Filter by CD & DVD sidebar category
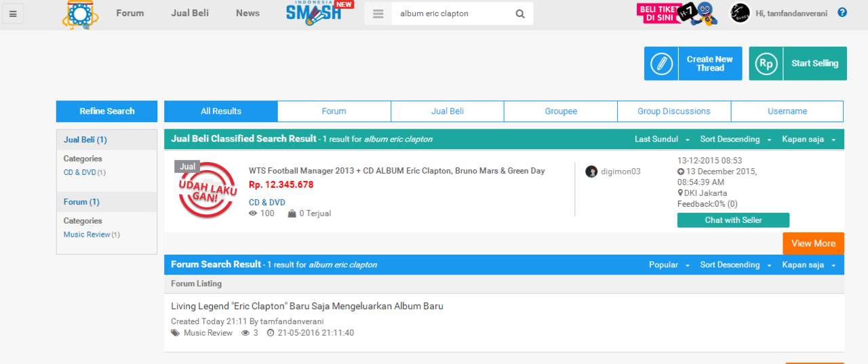 click(80, 173)
